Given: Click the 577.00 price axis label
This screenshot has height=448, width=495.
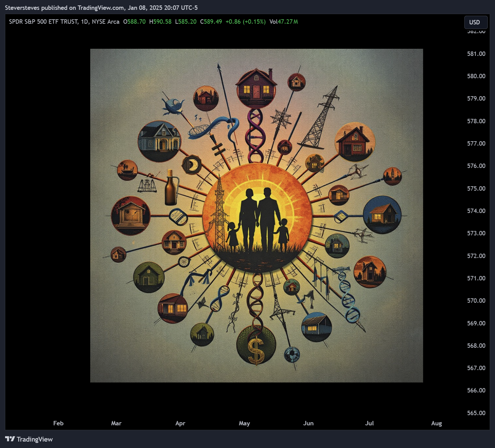Looking at the screenshot, I should [476, 144].
